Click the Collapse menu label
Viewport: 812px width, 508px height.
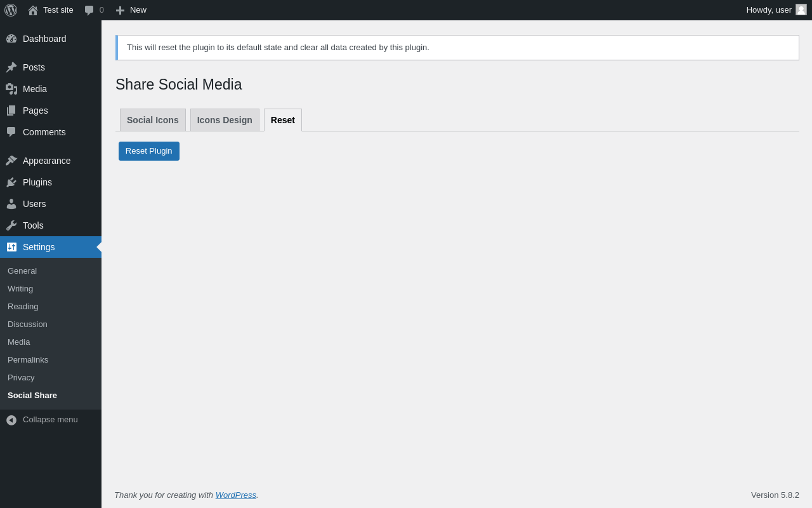[x=50, y=420]
